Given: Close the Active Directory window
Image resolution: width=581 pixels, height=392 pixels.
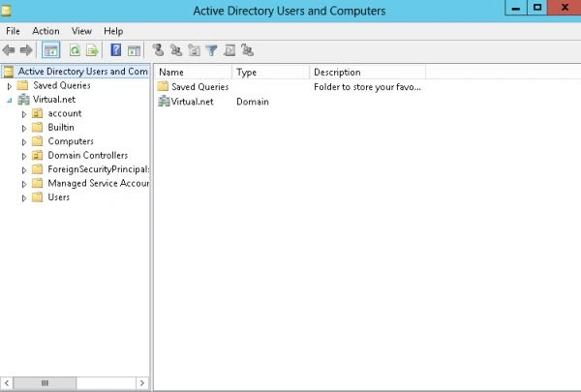Looking at the screenshot, I should (x=565, y=8).
